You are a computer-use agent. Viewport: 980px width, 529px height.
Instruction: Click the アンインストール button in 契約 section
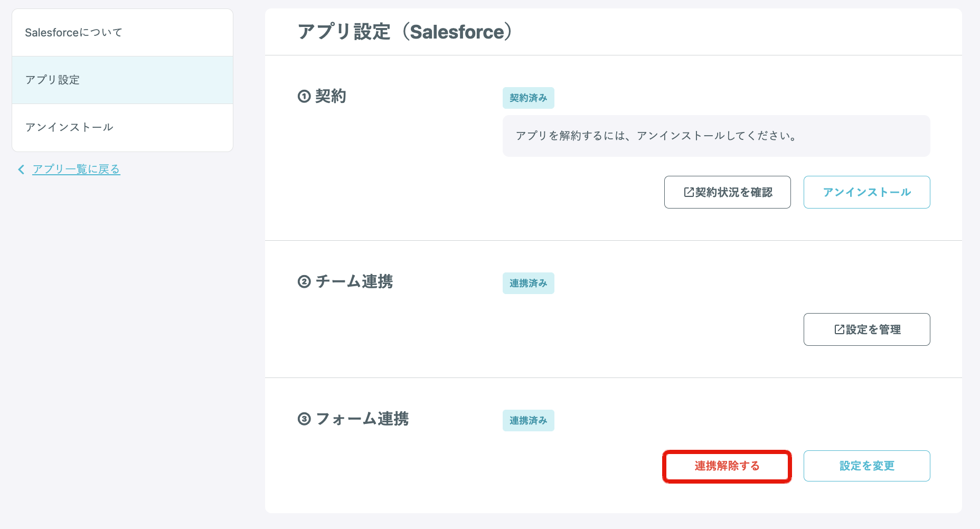click(x=866, y=192)
